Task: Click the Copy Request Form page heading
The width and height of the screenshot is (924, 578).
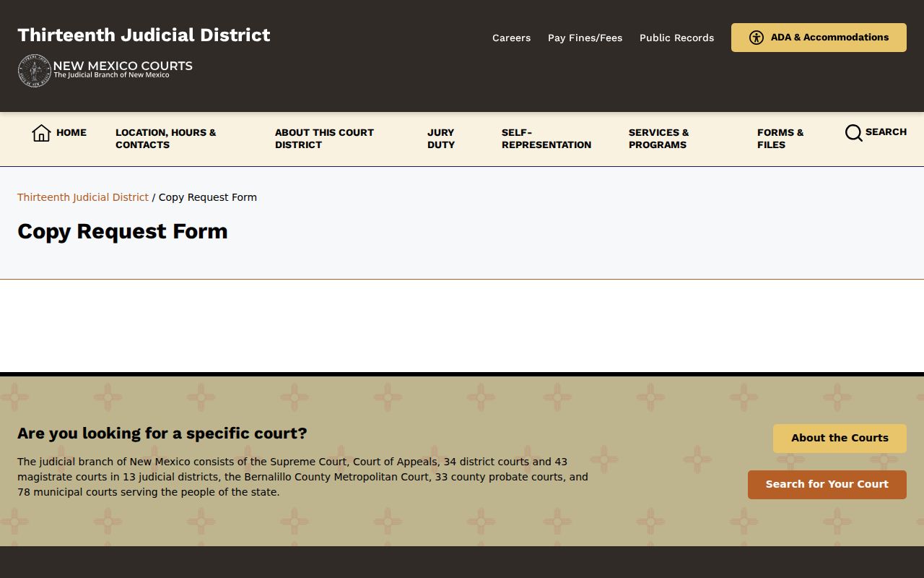Action: (123, 231)
